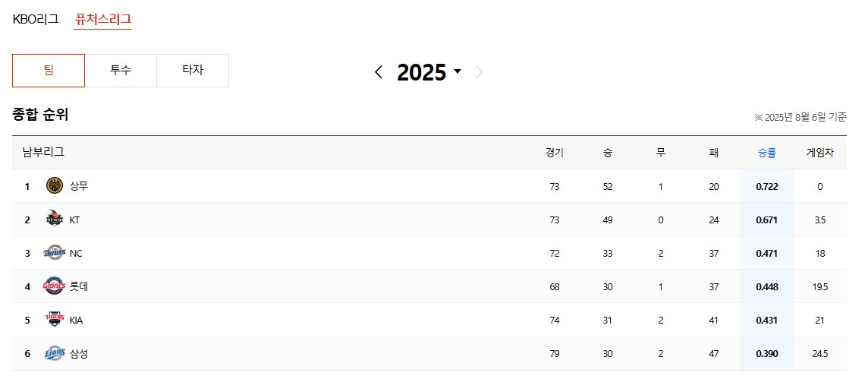Click the 경기 column header
This screenshot has width=868, height=376.
coord(555,152)
